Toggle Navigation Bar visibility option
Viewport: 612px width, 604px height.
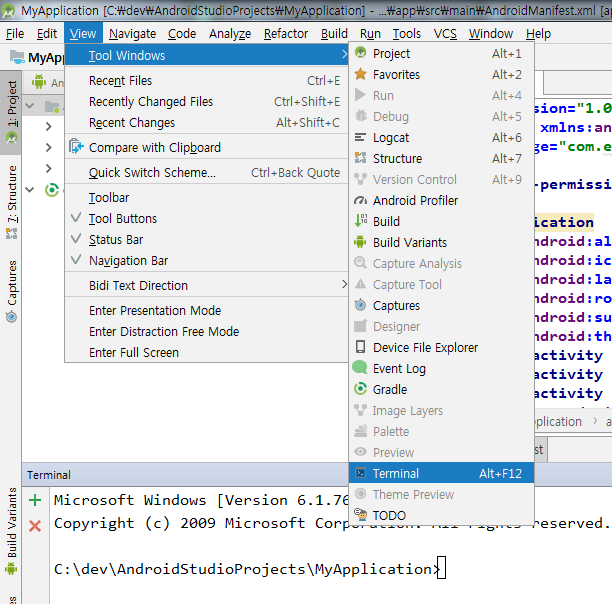coord(128,261)
